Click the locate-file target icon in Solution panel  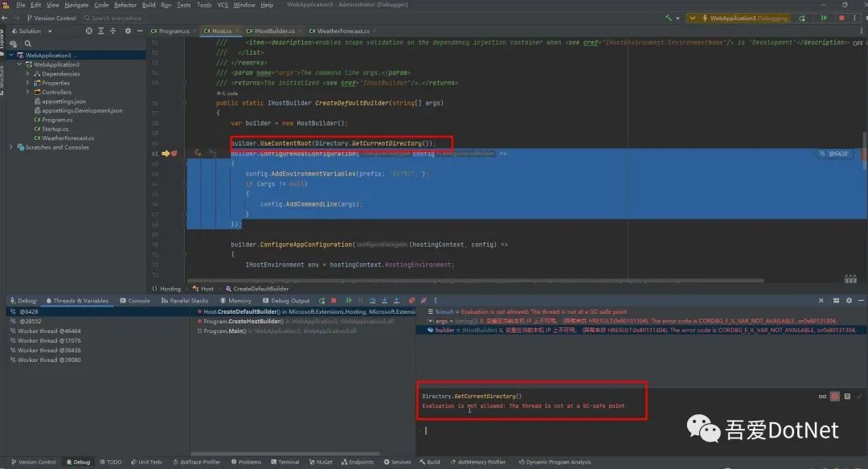pos(88,31)
